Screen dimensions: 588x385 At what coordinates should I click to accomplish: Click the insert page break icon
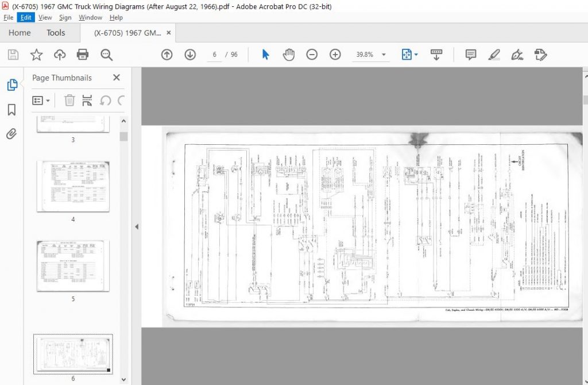coord(87,101)
